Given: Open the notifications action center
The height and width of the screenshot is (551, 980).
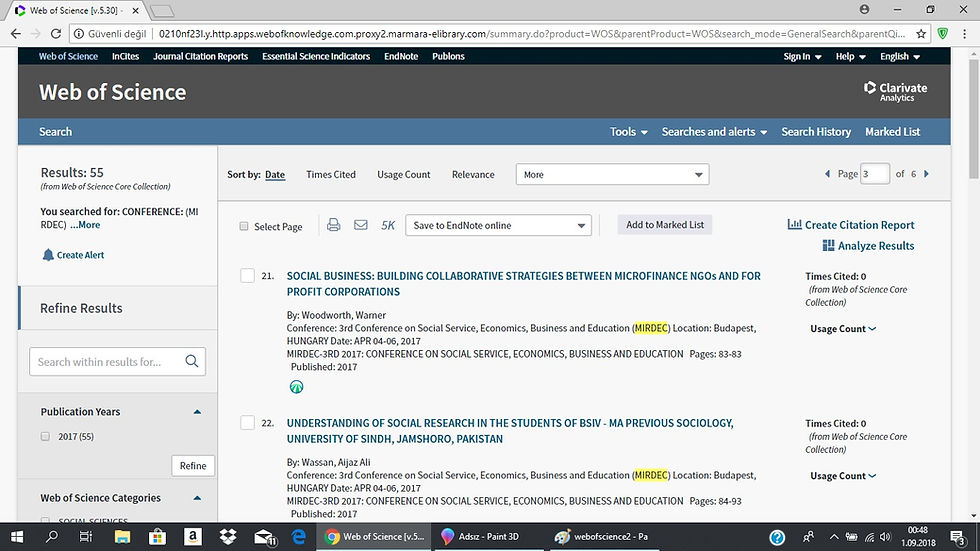Looking at the screenshot, I should (958, 537).
